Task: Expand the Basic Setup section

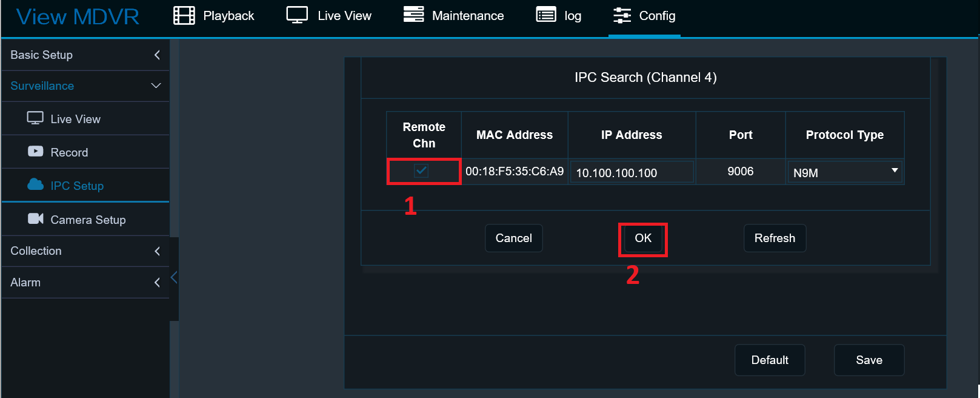Action: tap(157, 55)
